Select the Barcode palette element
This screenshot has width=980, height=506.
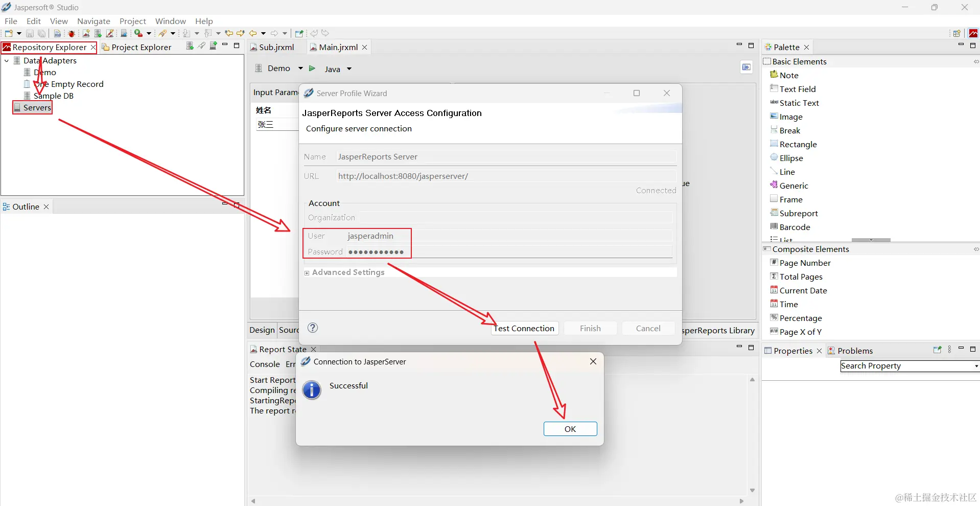[x=790, y=227]
